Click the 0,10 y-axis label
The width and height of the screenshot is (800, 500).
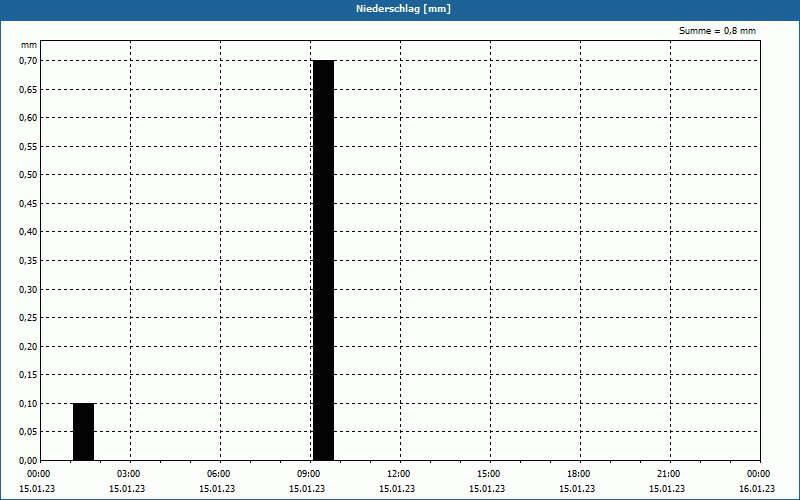(x=28, y=404)
